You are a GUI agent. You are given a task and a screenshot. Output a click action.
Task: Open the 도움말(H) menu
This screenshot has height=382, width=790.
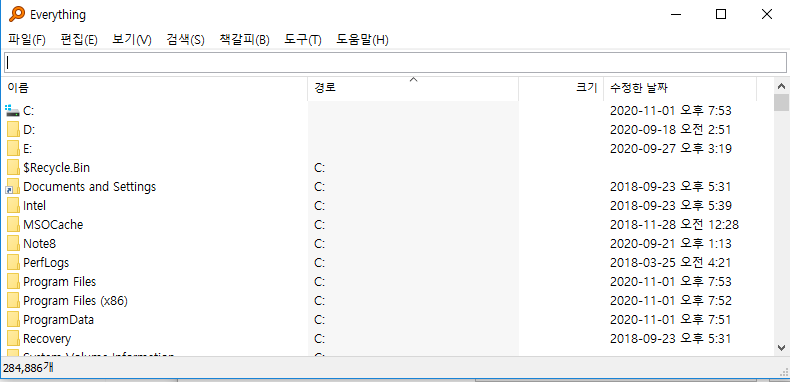362,40
